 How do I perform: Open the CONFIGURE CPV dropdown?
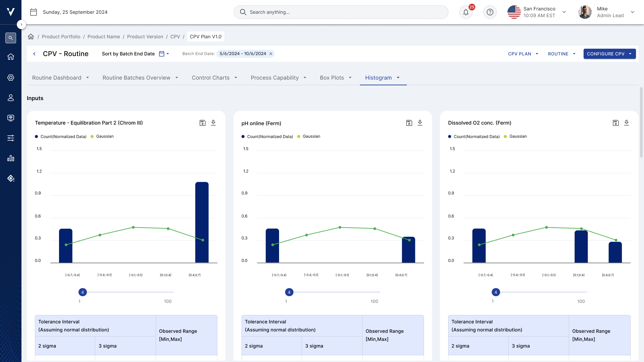click(x=609, y=54)
